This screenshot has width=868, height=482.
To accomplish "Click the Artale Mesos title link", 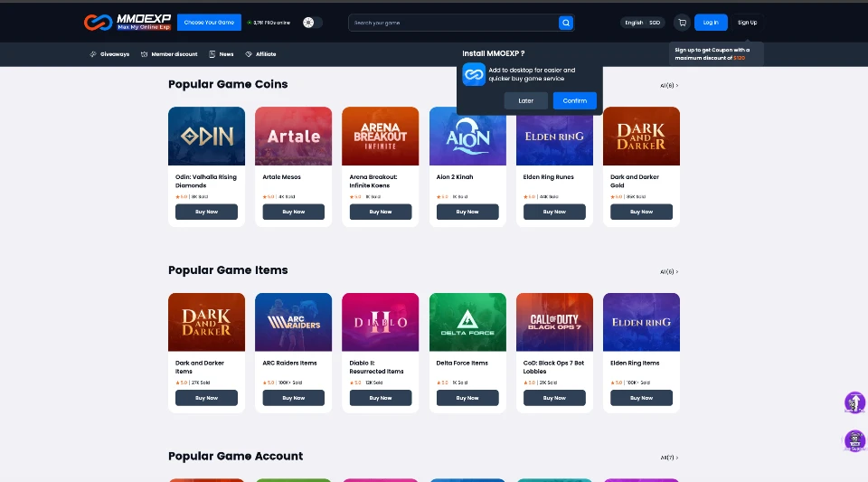I will click(282, 177).
